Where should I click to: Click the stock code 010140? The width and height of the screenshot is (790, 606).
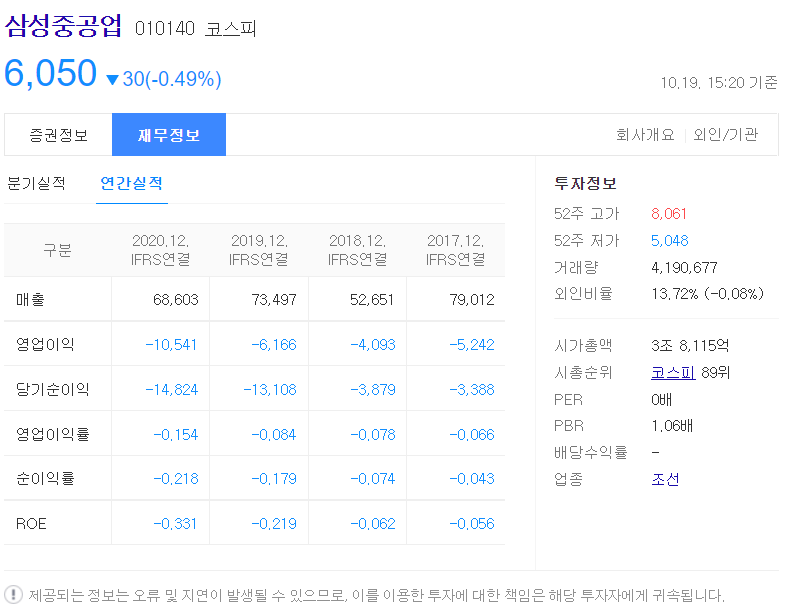pos(165,29)
